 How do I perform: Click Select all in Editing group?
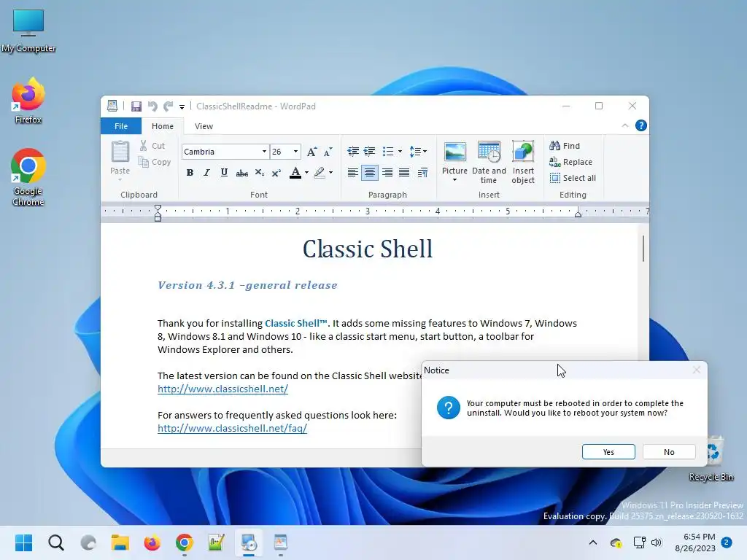pyautogui.click(x=573, y=178)
